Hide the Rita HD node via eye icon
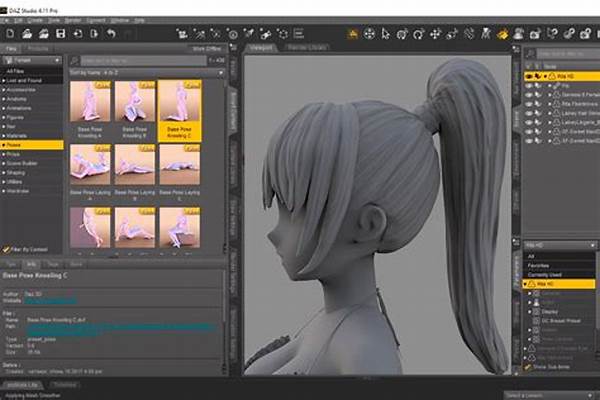Screen dimensions: 600x400 [528, 76]
